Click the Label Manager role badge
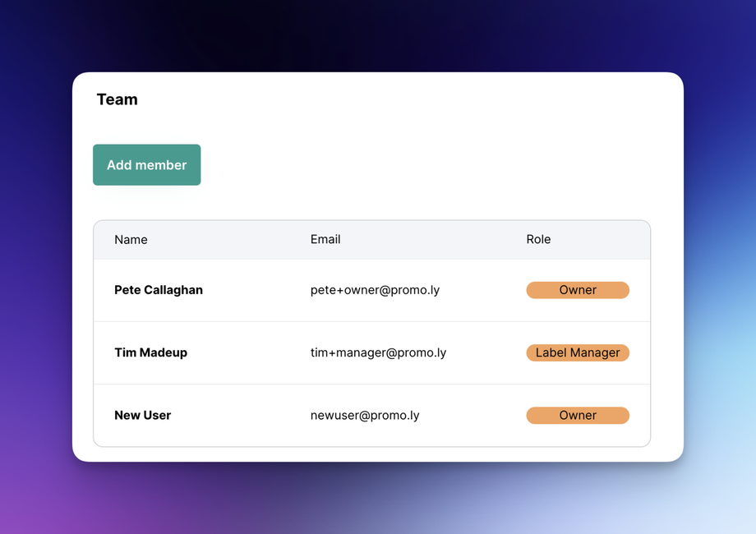Viewport: 756px width, 534px height. (578, 352)
